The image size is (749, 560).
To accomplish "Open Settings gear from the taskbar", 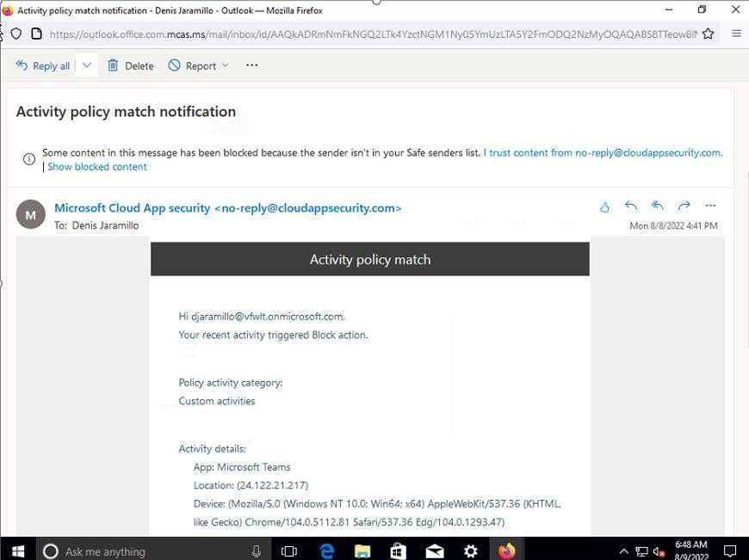I will coord(471,551).
